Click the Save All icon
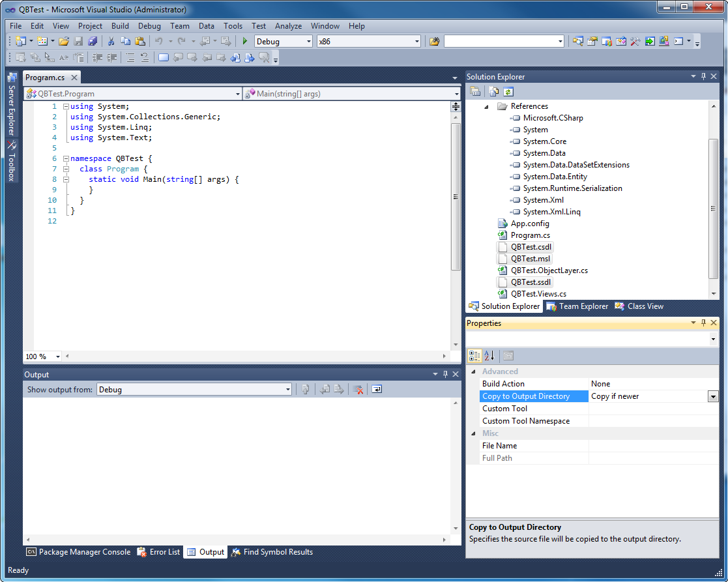This screenshot has height=582, width=728. [x=93, y=42]
